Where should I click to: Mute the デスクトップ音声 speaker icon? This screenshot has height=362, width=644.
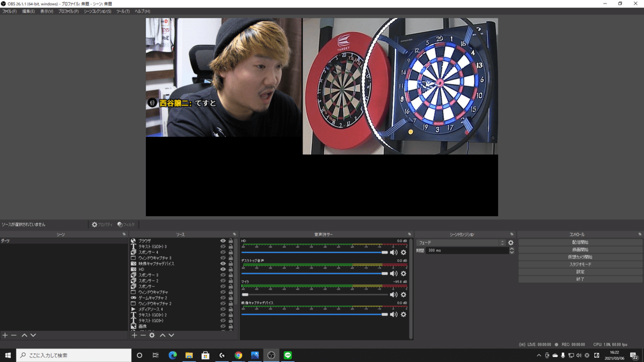[x=394, y=274]
